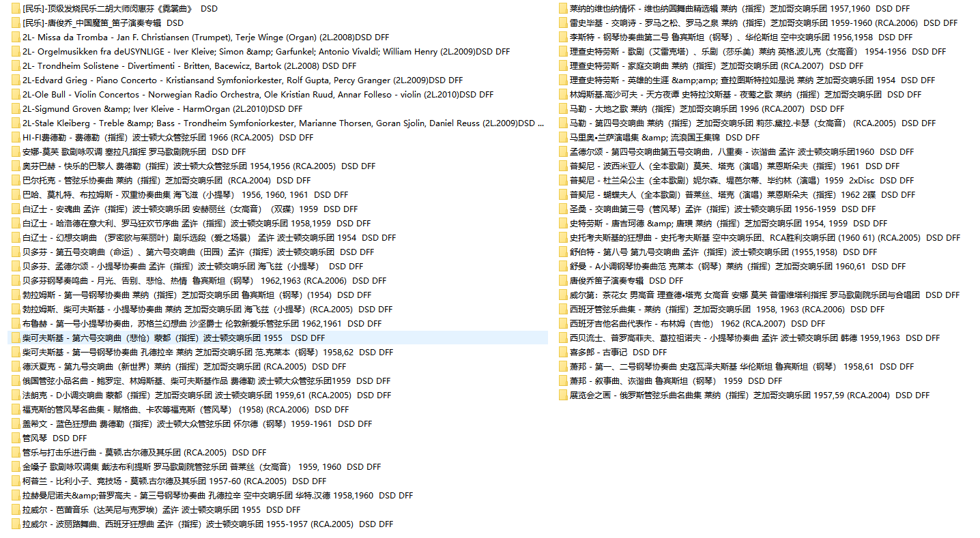
Task: Select folder icon for 法朗克 - D小调交响曲
Action: [x=16, y=395]
